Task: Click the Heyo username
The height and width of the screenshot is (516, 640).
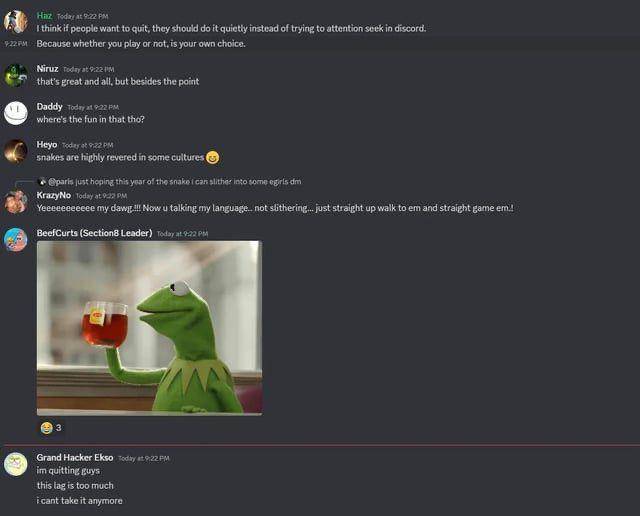Action: tap(47, 145)
